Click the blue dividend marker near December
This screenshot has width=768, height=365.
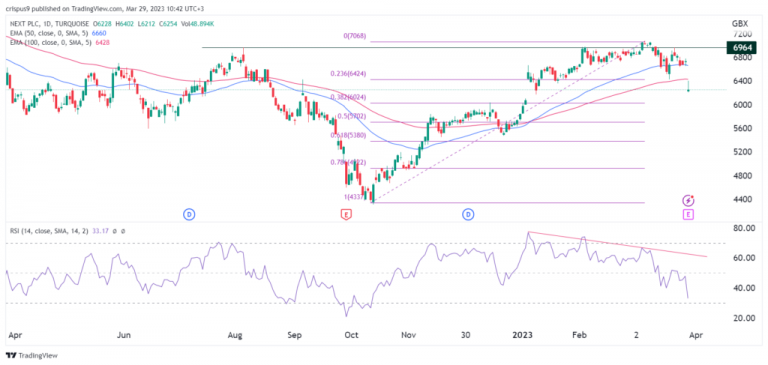coord(469,214)
